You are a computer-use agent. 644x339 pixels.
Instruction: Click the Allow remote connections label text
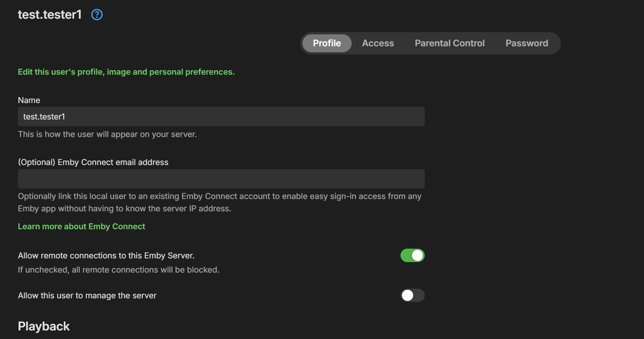pyautogui.click(x=106, y=256)
